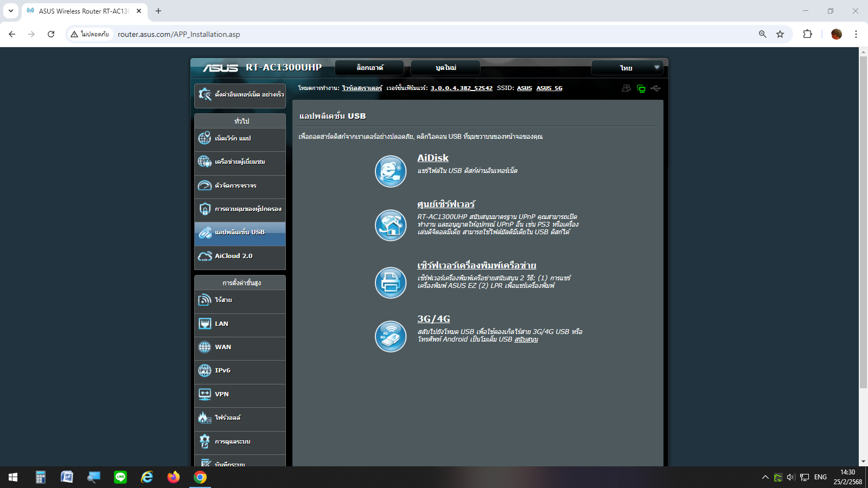
Task: Expand the hidden system tray icons
Action: 765,477
